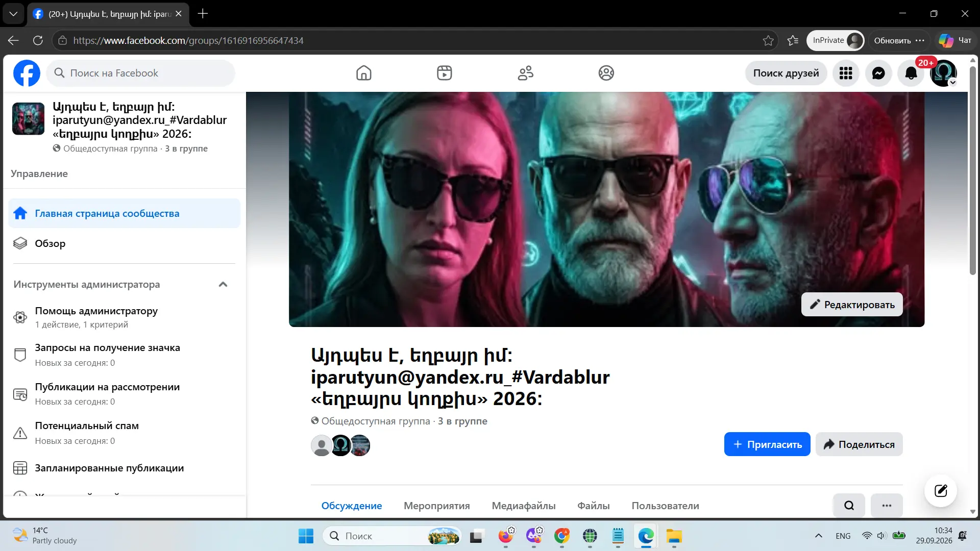Switch to the Обсуждение tab
This screenshot has height=551, width=980.
352,506
